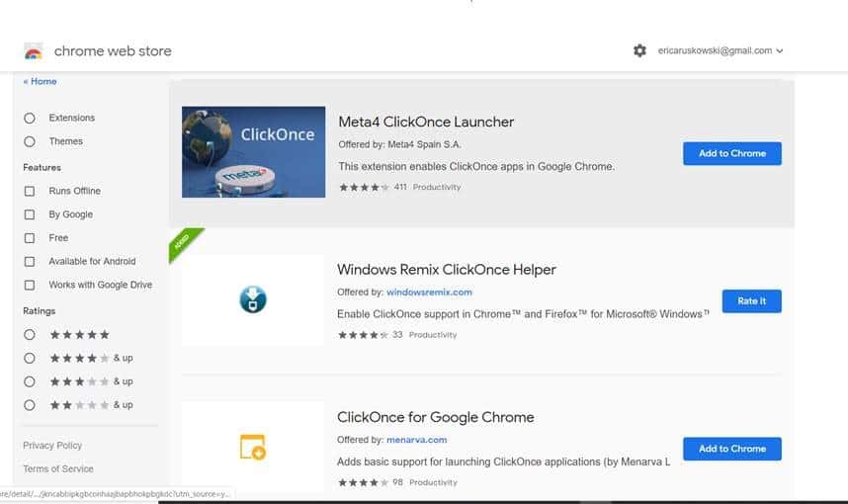Screen dimensions: 848x504
Task: Click the Rate It button
Action: pyautogui.click(x=752, y=301)
